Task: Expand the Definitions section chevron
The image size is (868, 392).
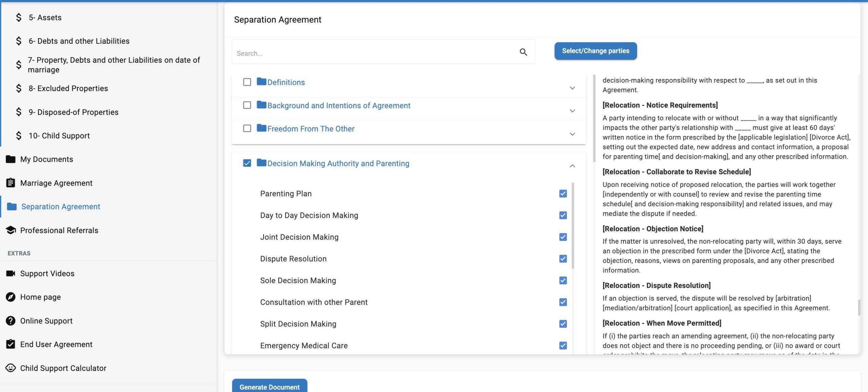Action: pyautogui.click(x=572, y=88)
